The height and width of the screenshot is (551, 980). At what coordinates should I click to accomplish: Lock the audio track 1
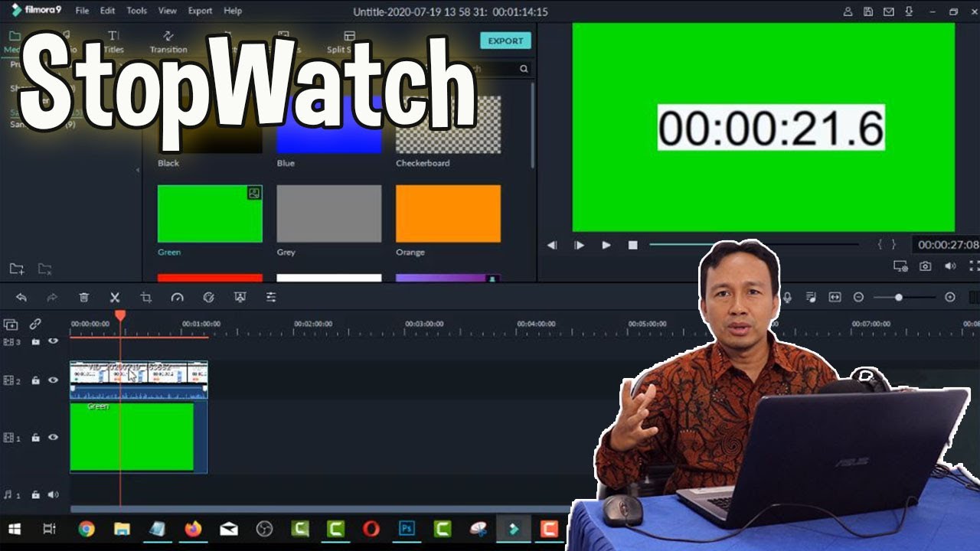click(35, 494)
